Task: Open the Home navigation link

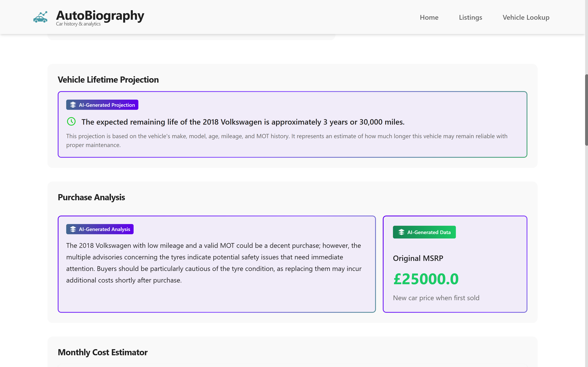Action: tap(429, 18)
